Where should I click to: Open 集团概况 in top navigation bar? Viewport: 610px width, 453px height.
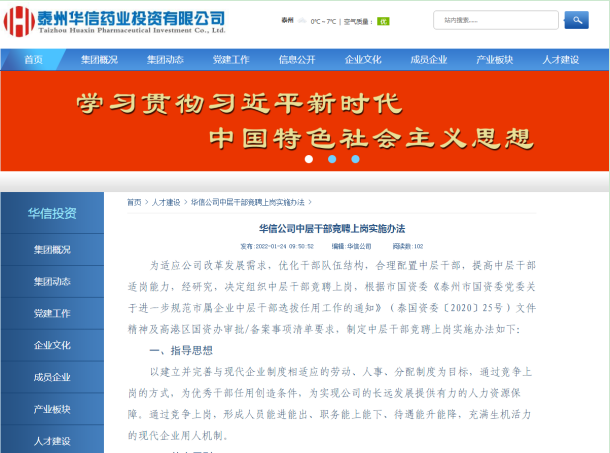99,59
